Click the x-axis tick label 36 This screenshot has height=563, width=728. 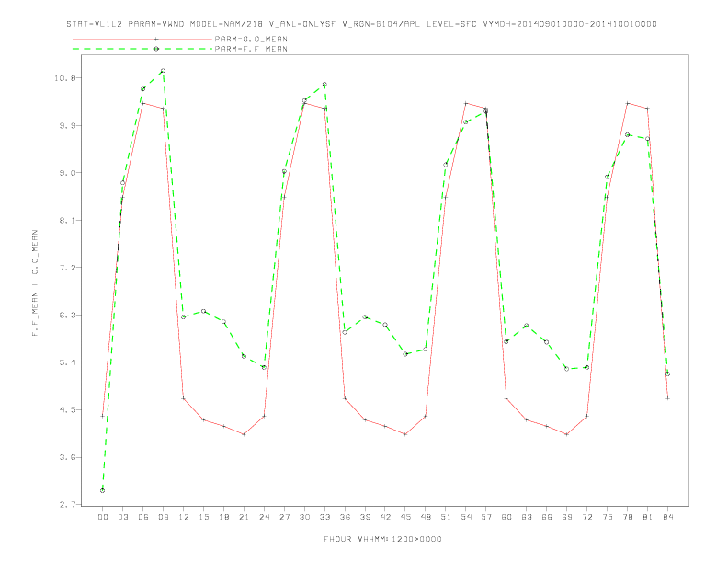tap(345, 517)
